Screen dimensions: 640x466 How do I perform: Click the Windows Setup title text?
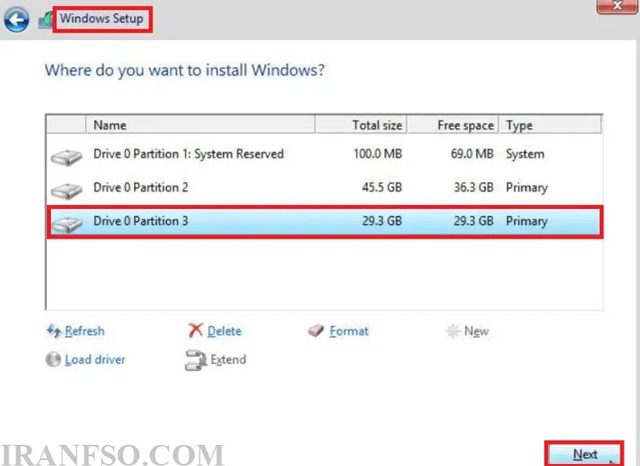102,19
